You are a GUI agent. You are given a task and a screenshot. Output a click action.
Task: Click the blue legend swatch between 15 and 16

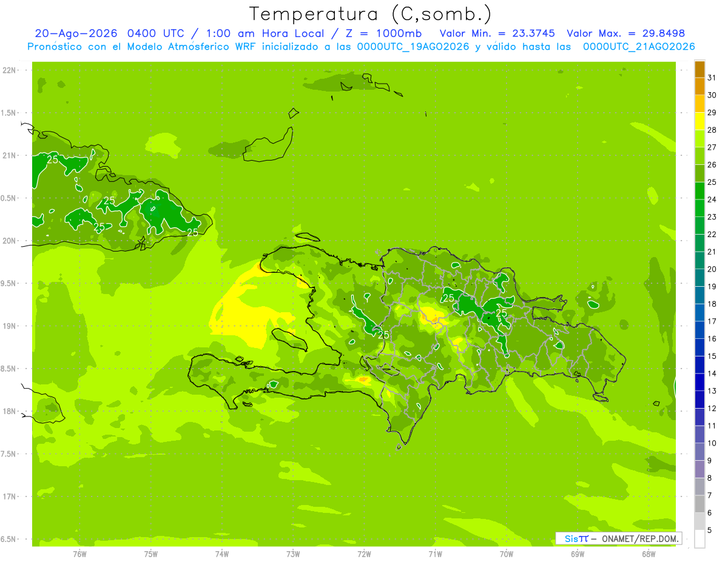click(699, 348)
